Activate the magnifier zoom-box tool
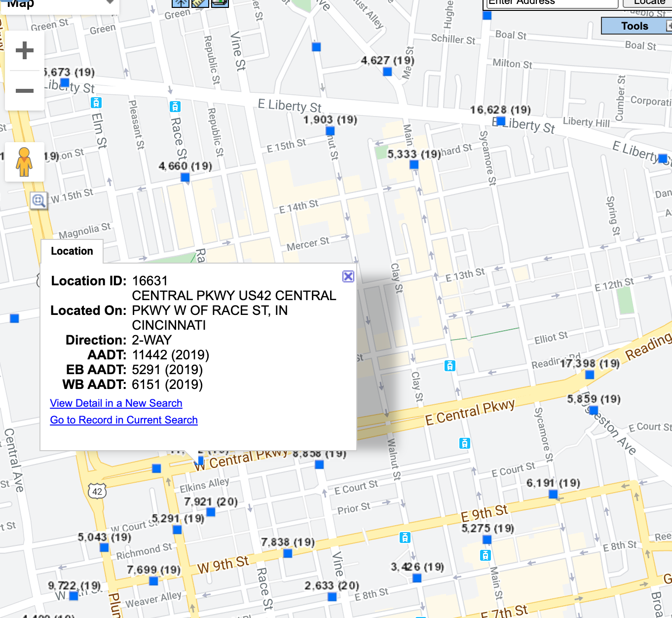This screenshot has height=618, width=672. click(39, 200)
